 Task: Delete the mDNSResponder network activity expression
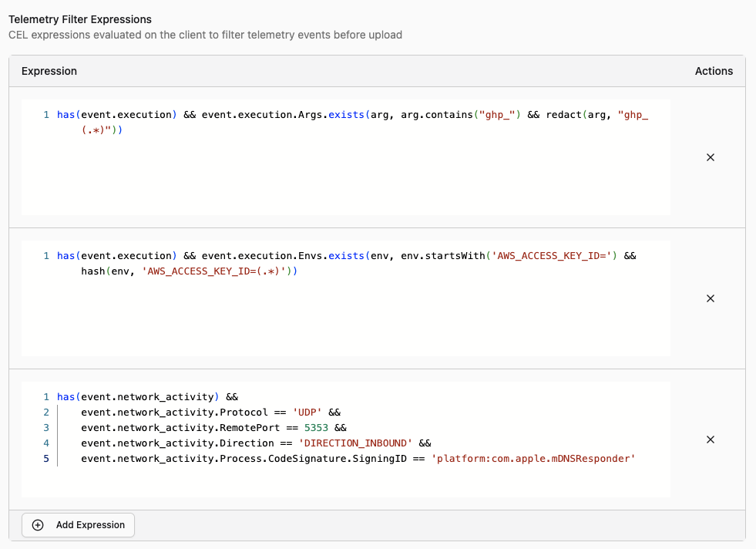coord(711,440)
